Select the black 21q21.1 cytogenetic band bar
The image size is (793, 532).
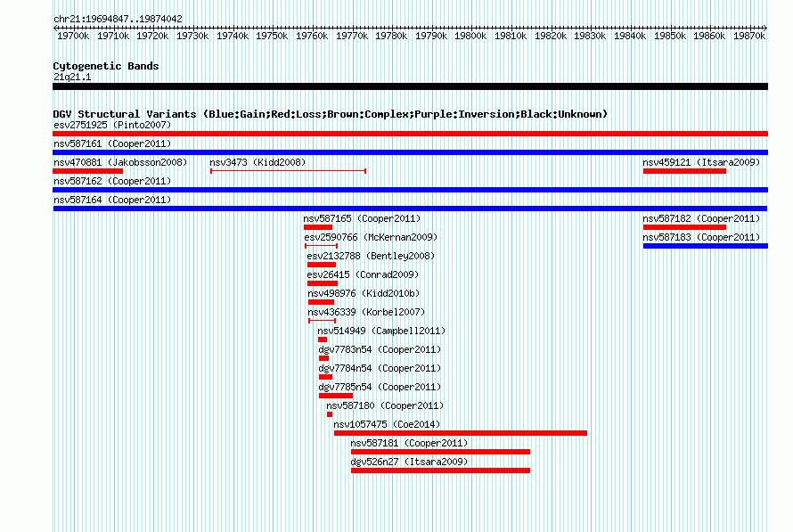point(410,86)
